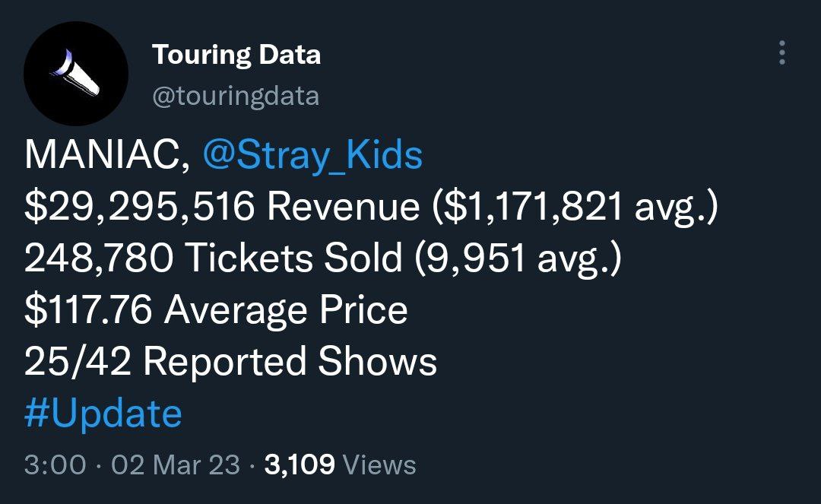Image resolution: width=821 pixels, height=504 pixels.
Task: Open the @Stray_Kids mention
Action: (x=312, y=156)
